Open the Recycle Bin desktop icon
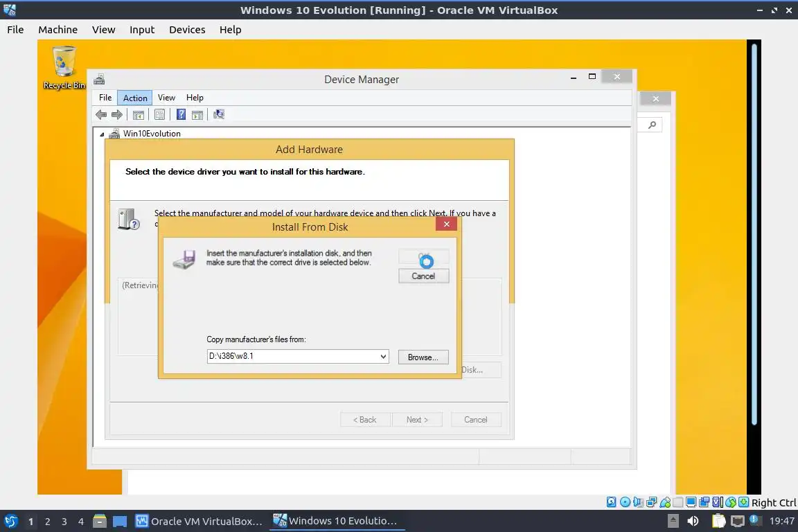 [x=64, y=68]
